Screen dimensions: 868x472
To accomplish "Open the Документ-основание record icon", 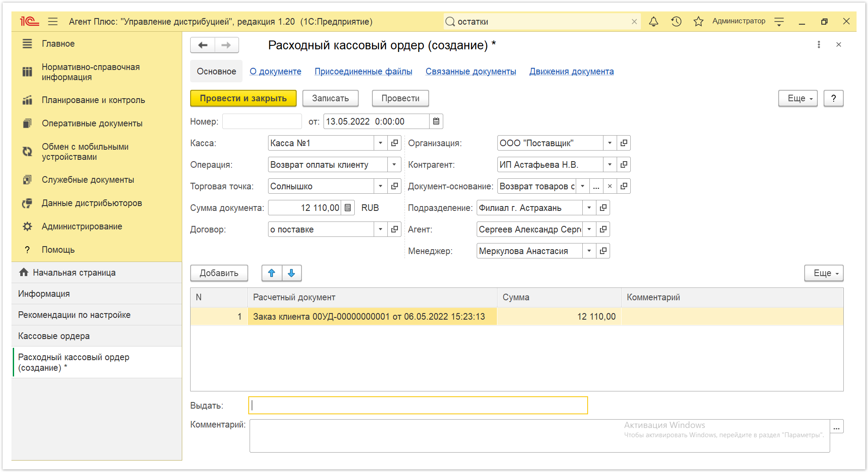I will [624, 186].
